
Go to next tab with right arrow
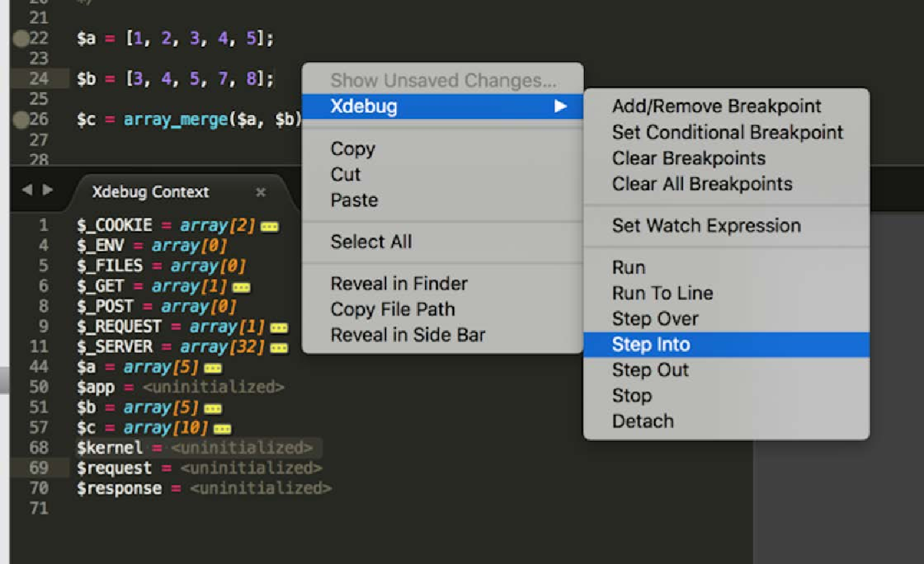tap(48, 190)
